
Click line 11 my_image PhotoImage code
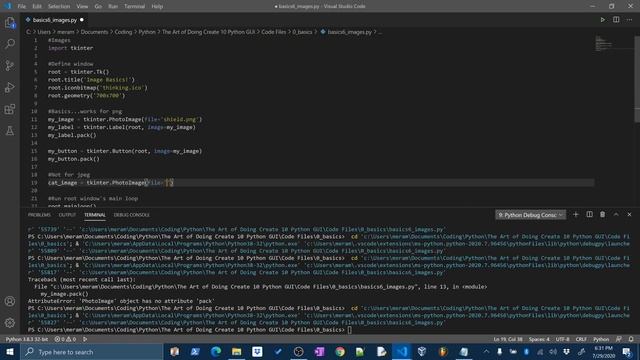click(x=125, y=119)
